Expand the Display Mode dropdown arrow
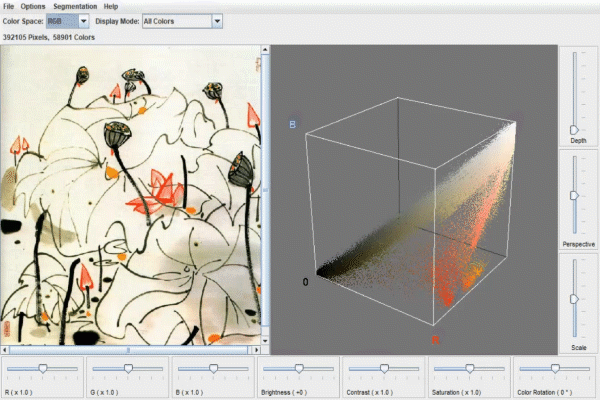Image resolution: width=600 pixels, height=400 pixels. pos(217,21)
